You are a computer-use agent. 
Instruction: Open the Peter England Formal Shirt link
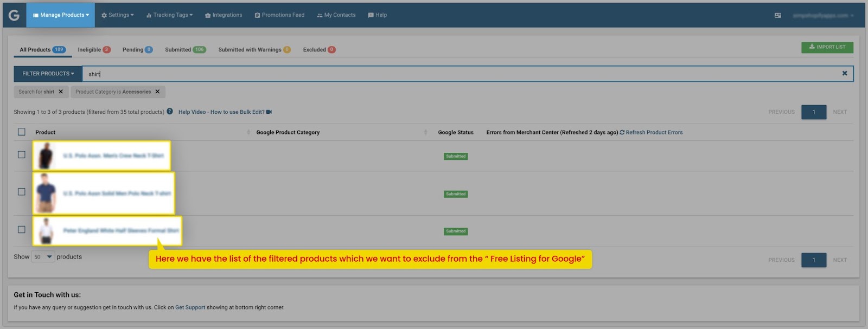pos(121,231)
